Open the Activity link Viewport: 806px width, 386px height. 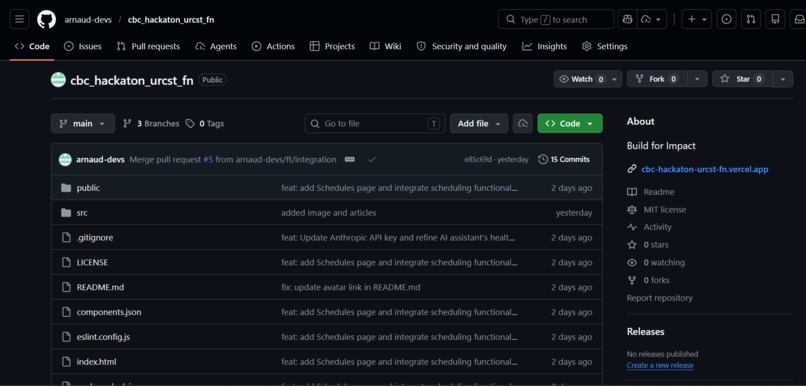(x=657, y=227)
